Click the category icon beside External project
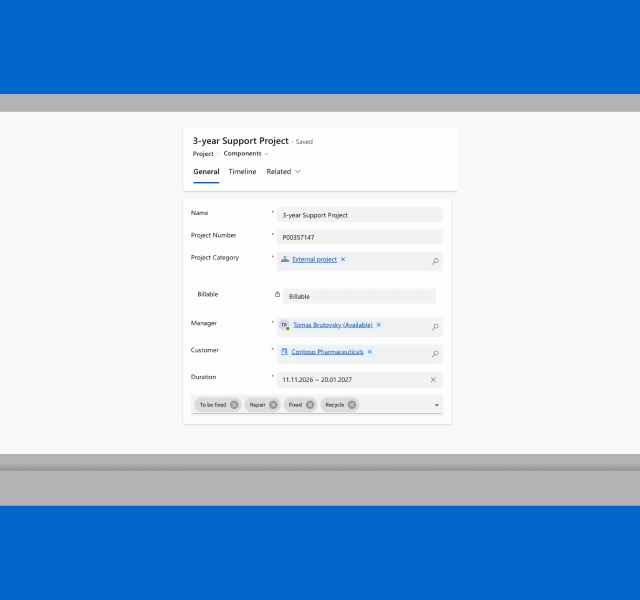Screen dimensions: 640x600 285,259
